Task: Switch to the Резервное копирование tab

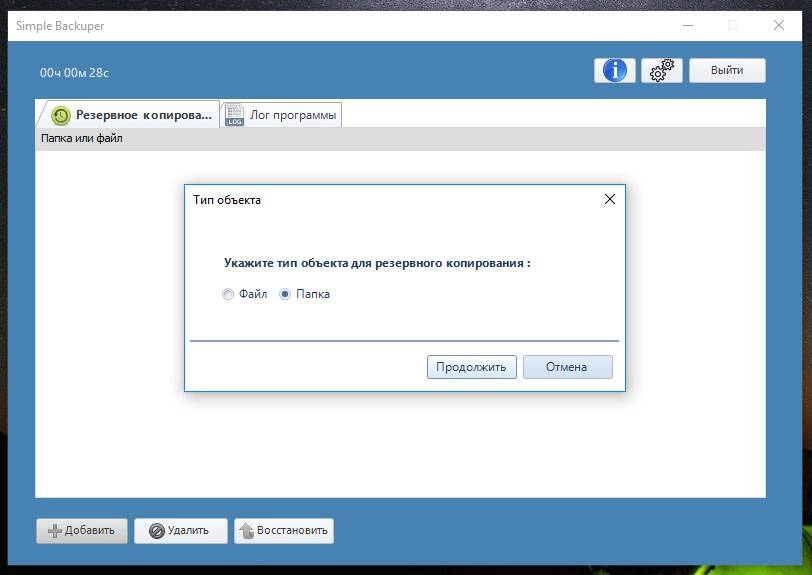Action: (129, 114)
